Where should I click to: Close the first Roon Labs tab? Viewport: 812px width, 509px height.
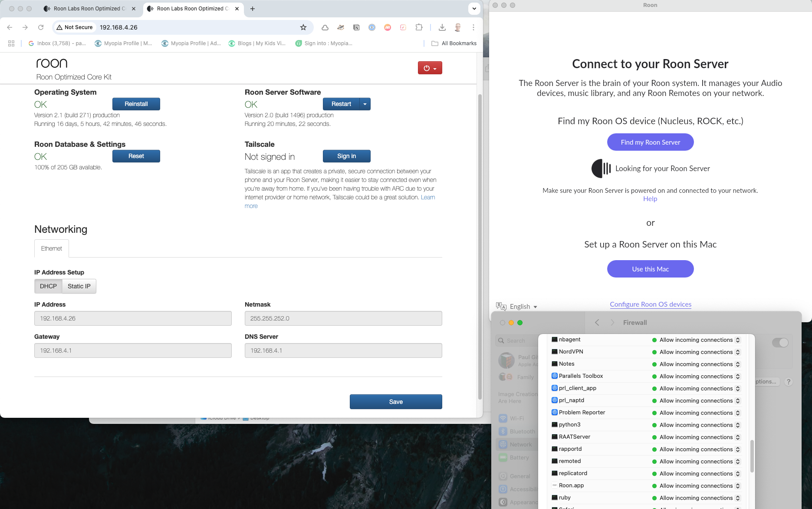click(134, 9)
